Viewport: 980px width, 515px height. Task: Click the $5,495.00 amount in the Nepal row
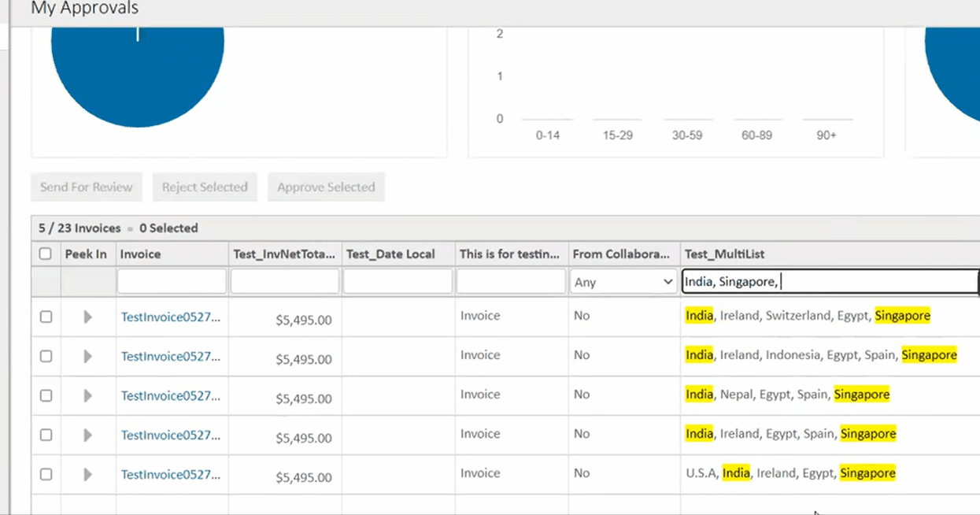(x=304, y=398)
